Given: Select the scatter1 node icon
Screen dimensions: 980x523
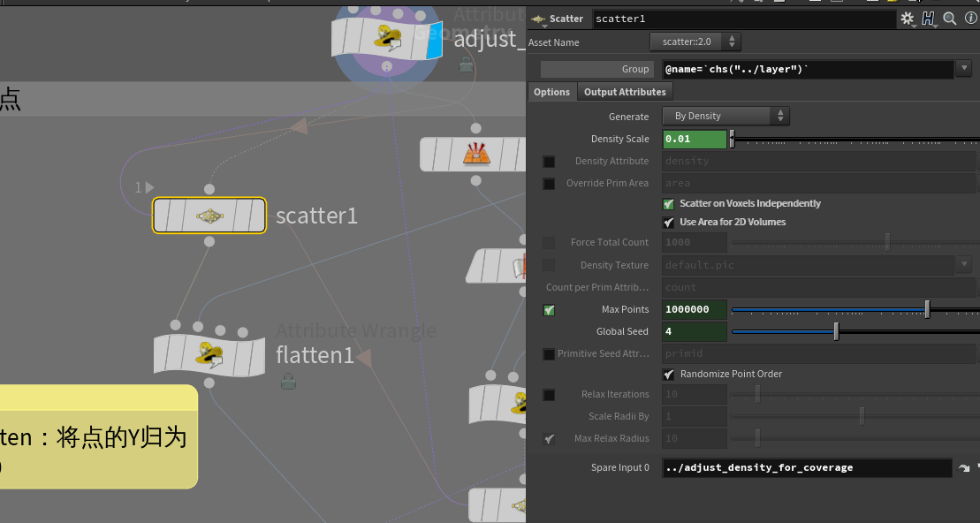Looking at the screenshot, I should (209, 216).
